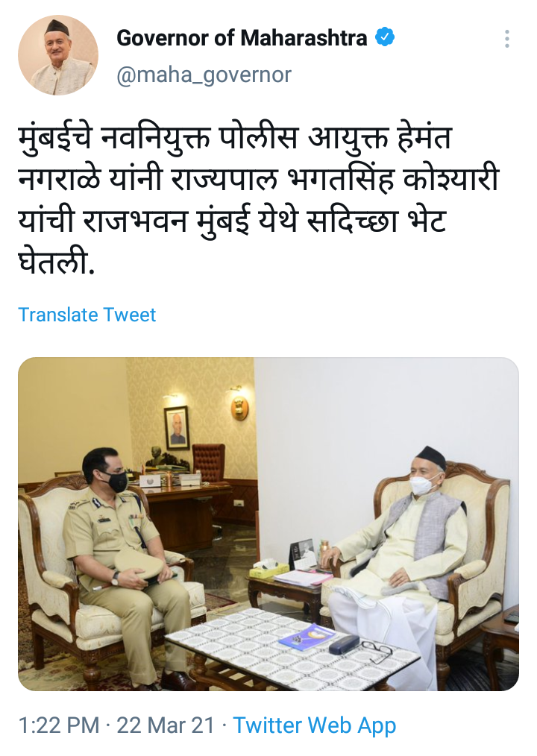Open the three-dot more options menu
537x756 pixels.
(506, 39)
